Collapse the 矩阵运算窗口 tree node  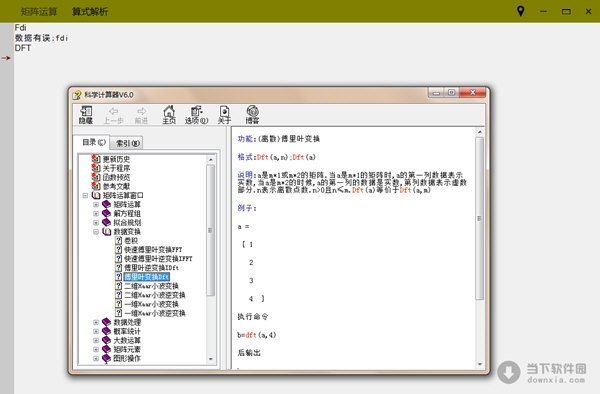pos(85,195)
